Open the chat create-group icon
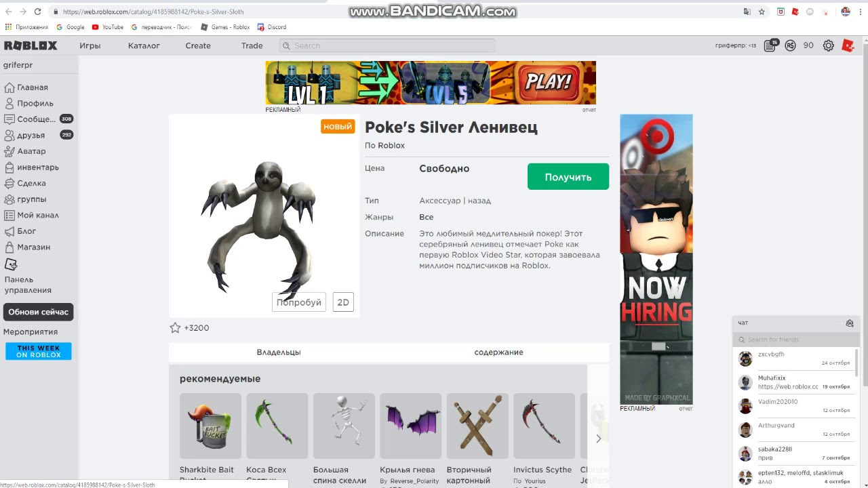 850,323
